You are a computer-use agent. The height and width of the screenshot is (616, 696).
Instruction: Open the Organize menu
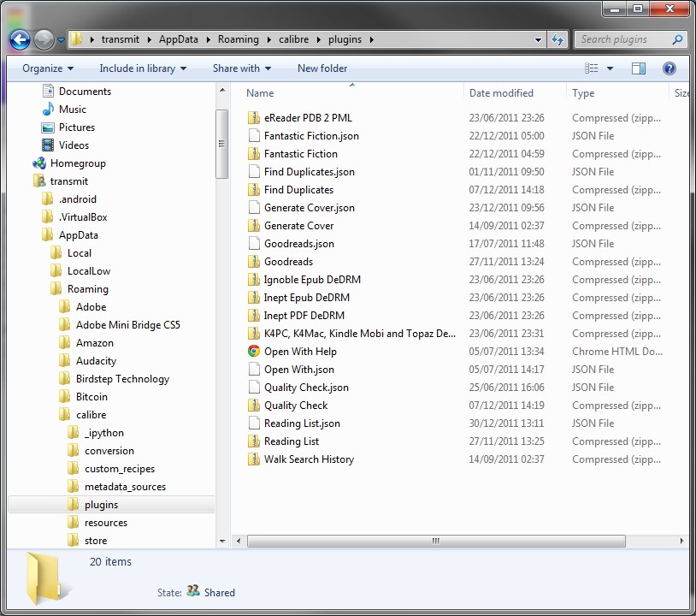[x=48, y=68]
